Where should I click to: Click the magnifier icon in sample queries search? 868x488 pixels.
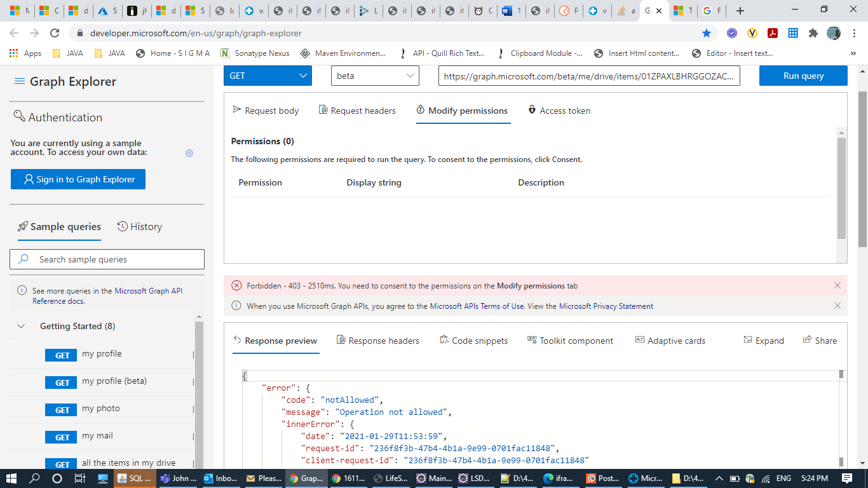click(x=24, y=259)
